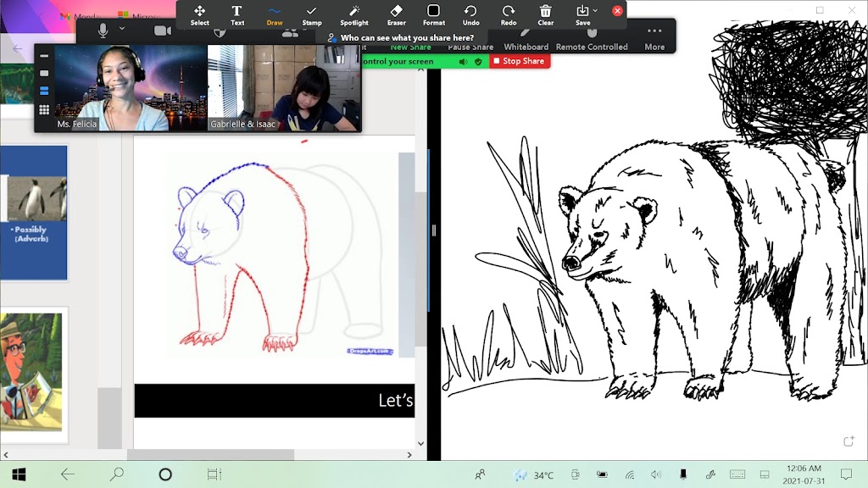
Task: Switch video panel to strip view
Action: [44, 91]
